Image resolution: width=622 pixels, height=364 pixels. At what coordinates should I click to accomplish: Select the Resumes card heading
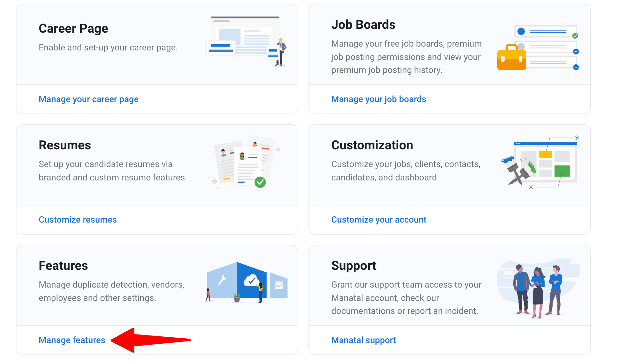tap(65, 145)
